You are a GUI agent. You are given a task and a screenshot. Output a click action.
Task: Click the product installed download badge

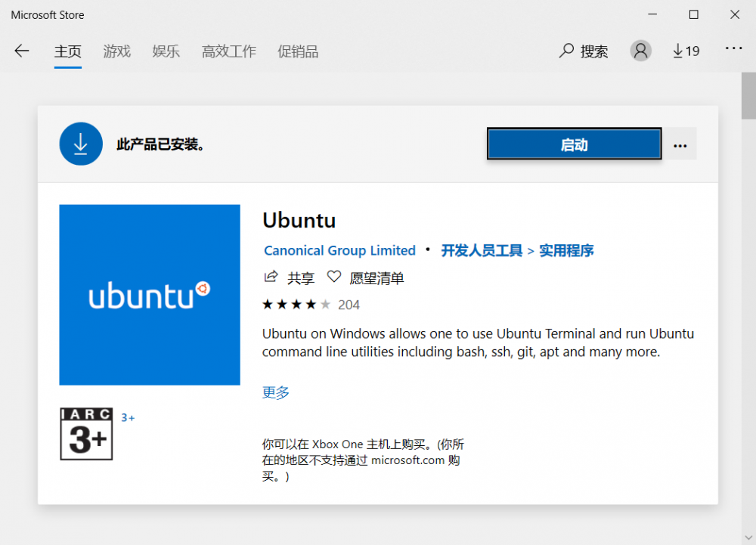point(81,144)
